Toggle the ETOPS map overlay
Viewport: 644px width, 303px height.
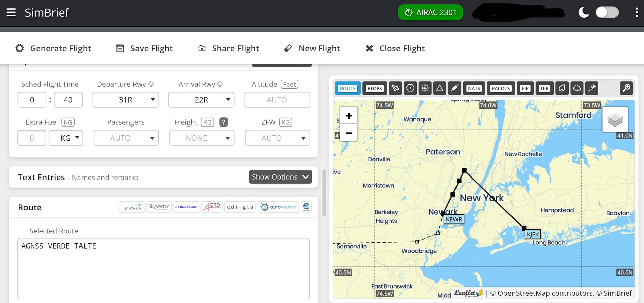(x=374, y=88)
